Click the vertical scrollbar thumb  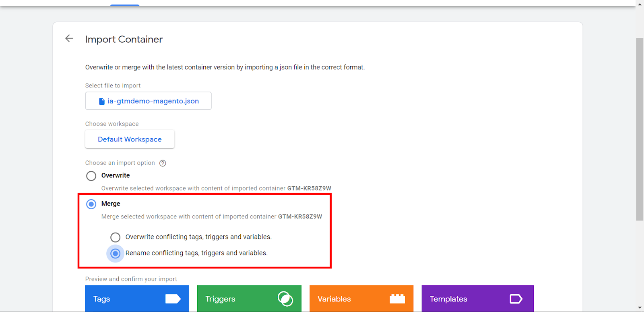[640, 129]
